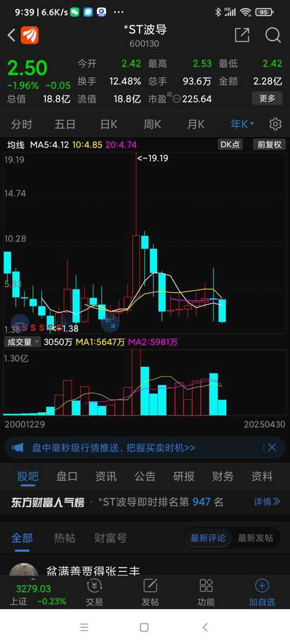Screen dimensions: 290x644
Task: Select the 研报 tab
Action: pyautogui.click(x=184, y=476)
